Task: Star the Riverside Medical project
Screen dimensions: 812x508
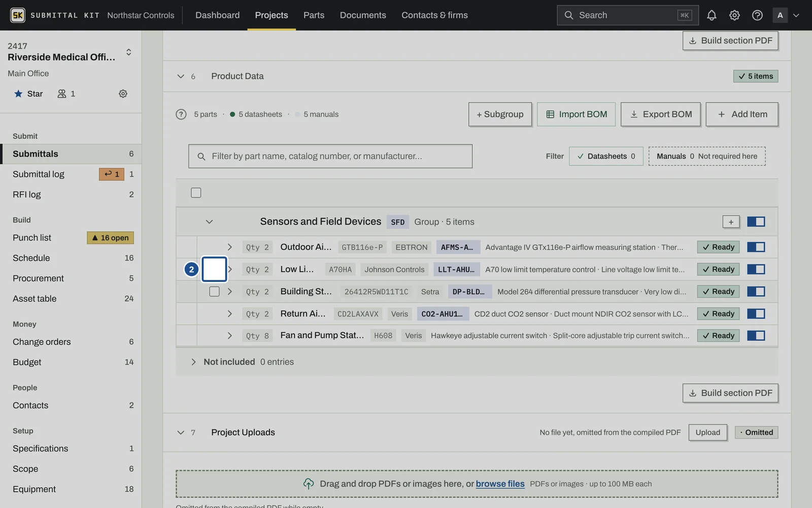Action: click(x=28, y=93)
